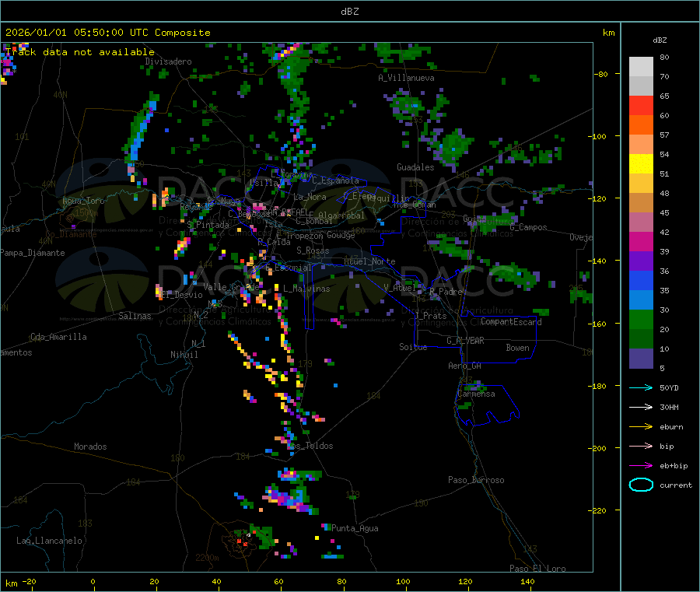Viewport: 700px width, 592px height.
Task: Click the R_Padre map label
Action: pos(446,292)
